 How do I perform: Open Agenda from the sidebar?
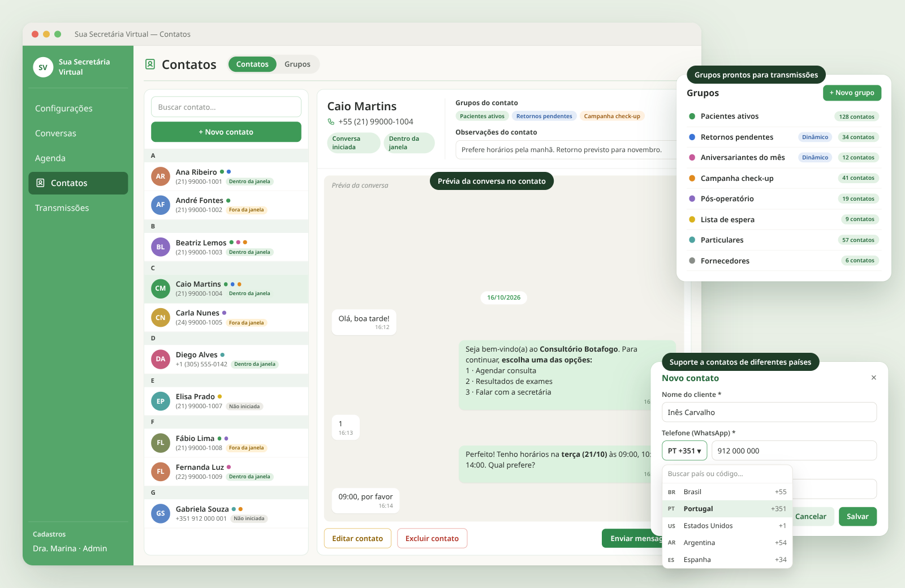click(x=78, y=158)
